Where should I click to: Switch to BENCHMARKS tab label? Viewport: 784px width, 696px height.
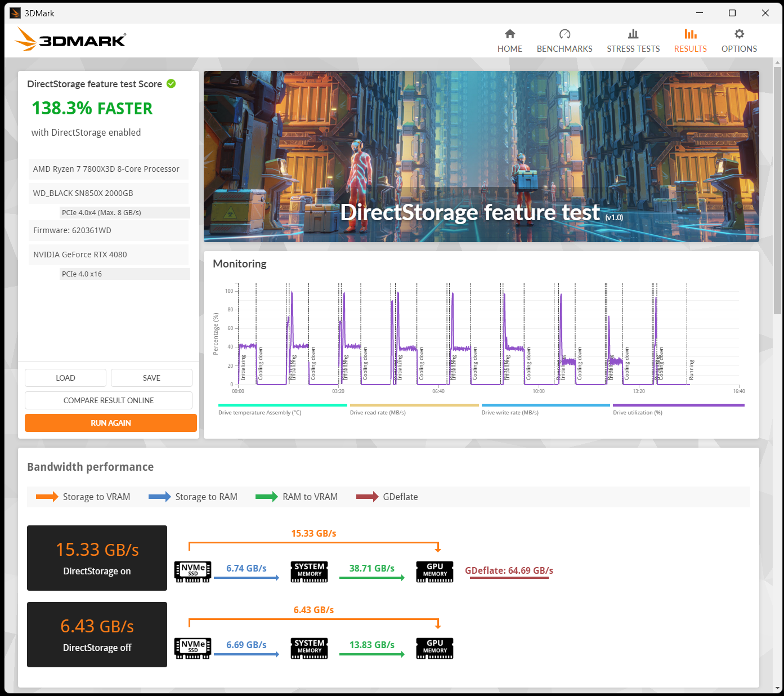565,49
